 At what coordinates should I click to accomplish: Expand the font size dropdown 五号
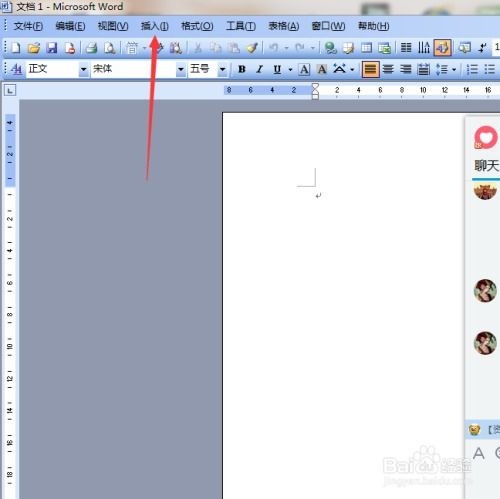222,69
